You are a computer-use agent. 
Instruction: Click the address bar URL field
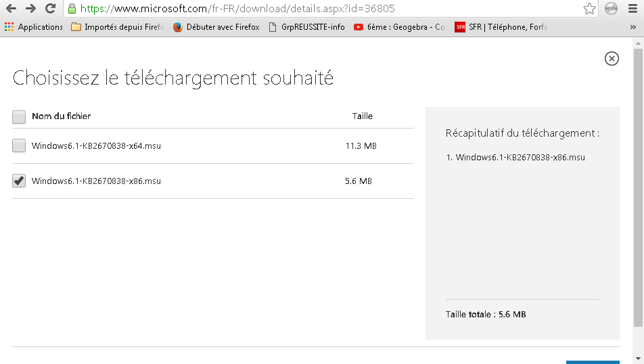(x=325, y=9)
